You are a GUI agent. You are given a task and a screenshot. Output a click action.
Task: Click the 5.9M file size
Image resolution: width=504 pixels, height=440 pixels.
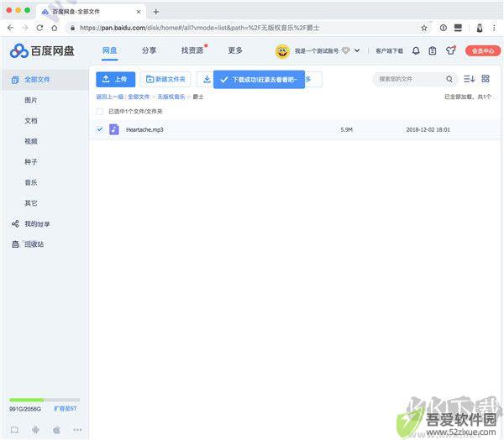point(346,129)
